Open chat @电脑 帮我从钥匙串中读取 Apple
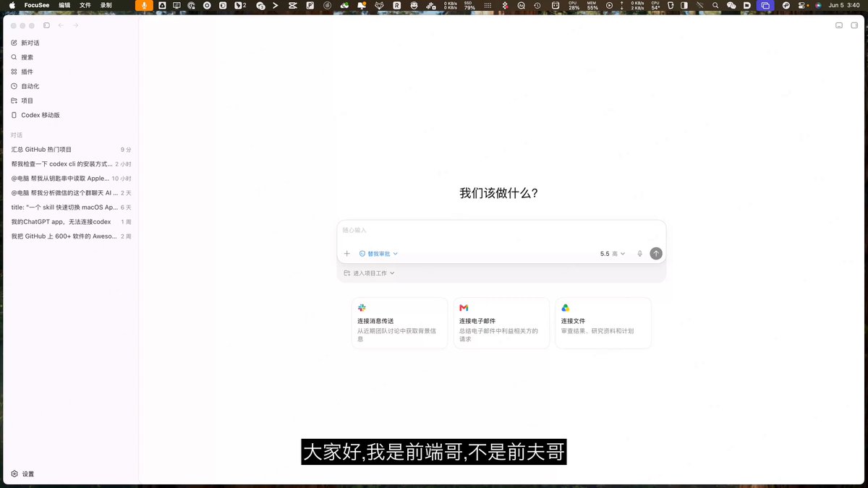 tap(71, 179)
